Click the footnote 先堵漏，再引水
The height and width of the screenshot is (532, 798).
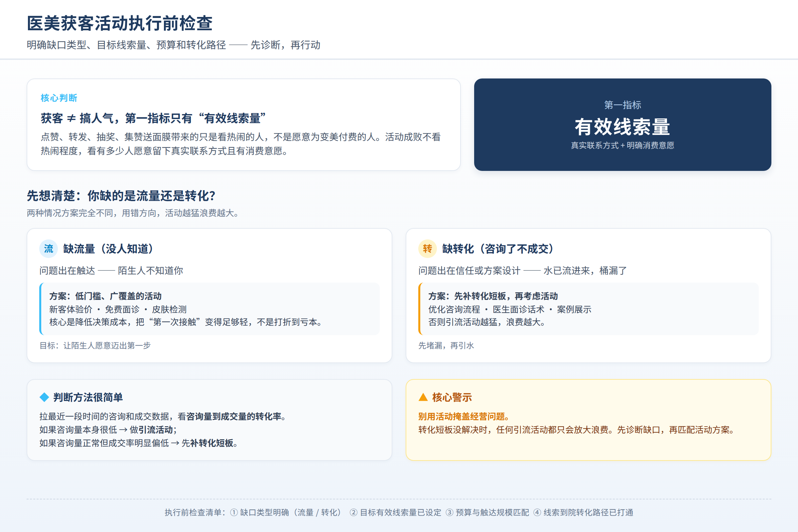click(x=446, y=345)
